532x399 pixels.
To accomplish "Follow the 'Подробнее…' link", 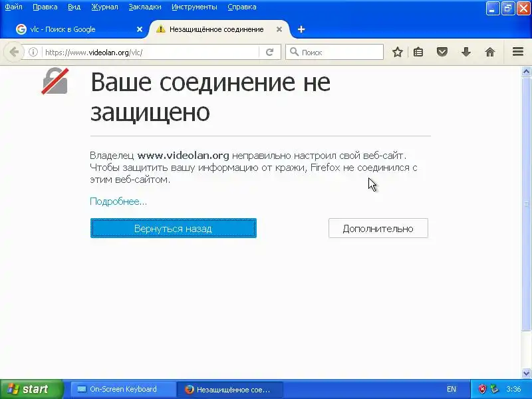I will click(x=118, y=201).
